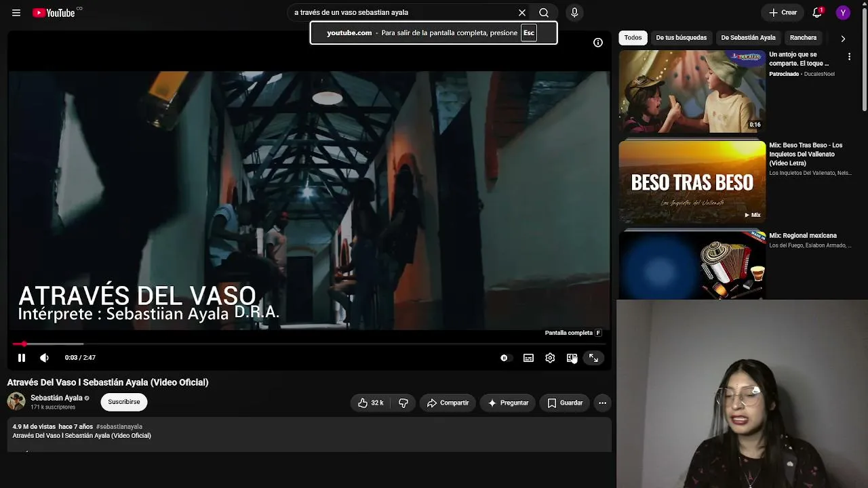This screenshot has width=868, height=488.
Task: Run the search with magnifier icon
Action: pos(544,13)
